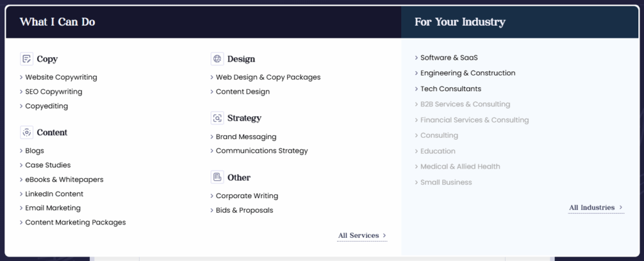Image resolution: width=644 pixels, height=261 pixels.
Task: Open the Case Studies link
Action: 48,165
